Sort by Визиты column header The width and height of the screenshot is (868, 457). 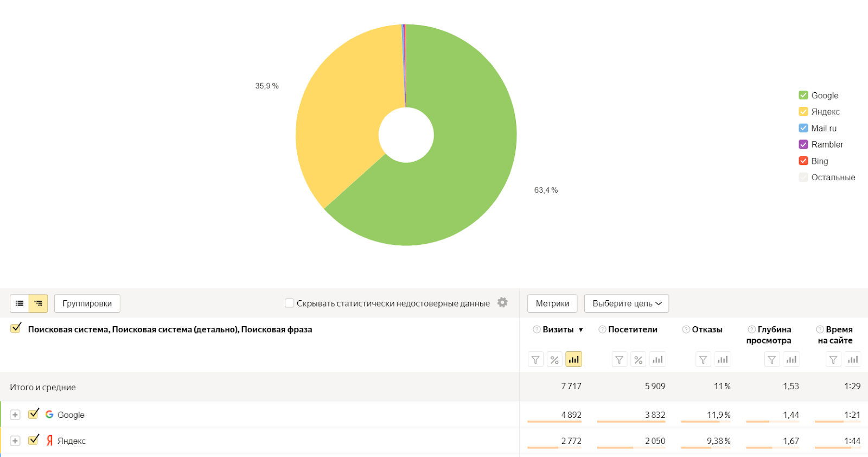(558, 329)
